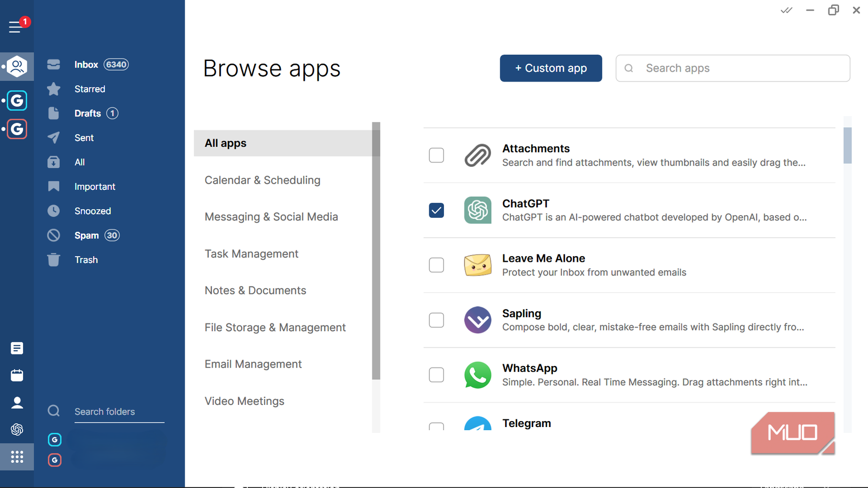
Task: Switch to the Messaging & Social Media category
Action: (x=271, y=217)
